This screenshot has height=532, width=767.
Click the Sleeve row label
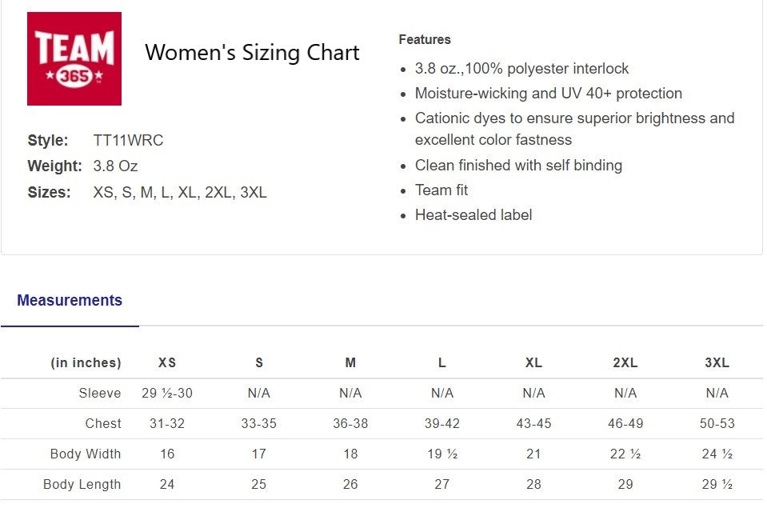100,393
